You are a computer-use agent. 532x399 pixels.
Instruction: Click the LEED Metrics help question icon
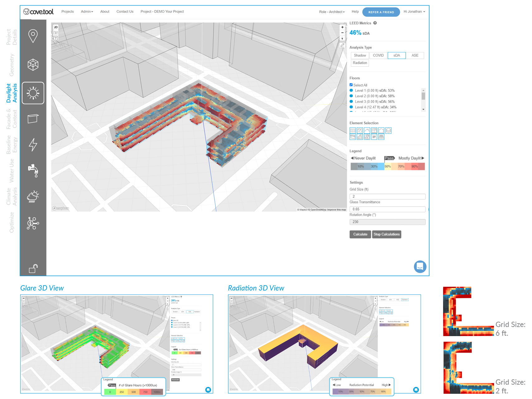[x=375, y=23]
